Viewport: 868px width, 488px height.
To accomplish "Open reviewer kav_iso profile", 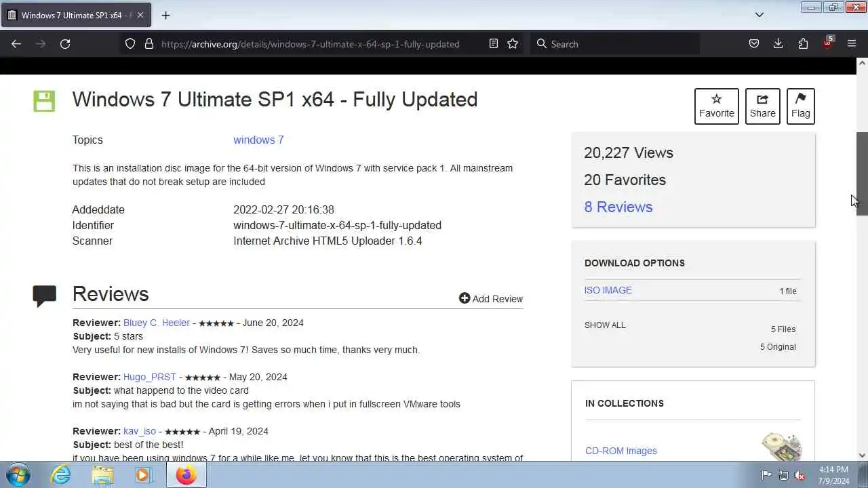I will coord(140,431).
